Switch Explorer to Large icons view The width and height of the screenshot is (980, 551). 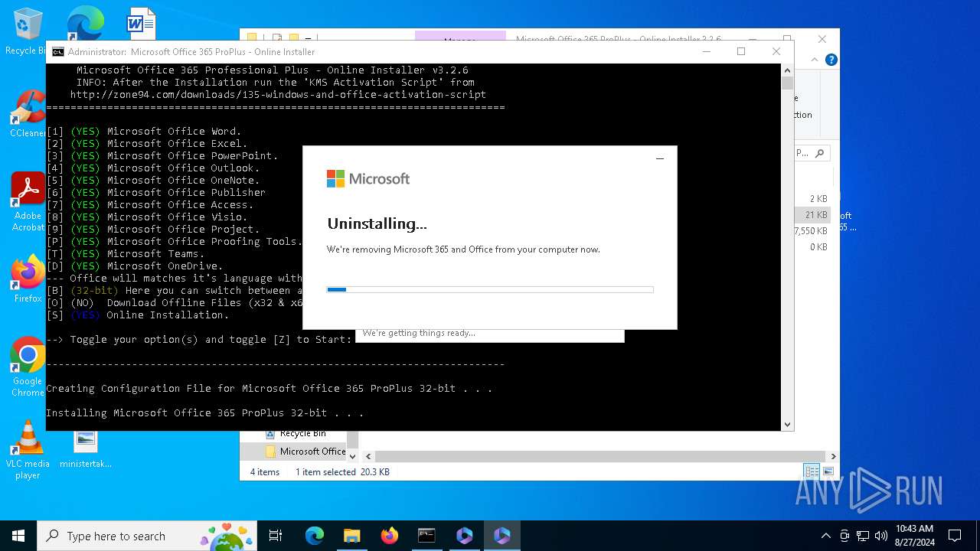[x=828, y=471]
